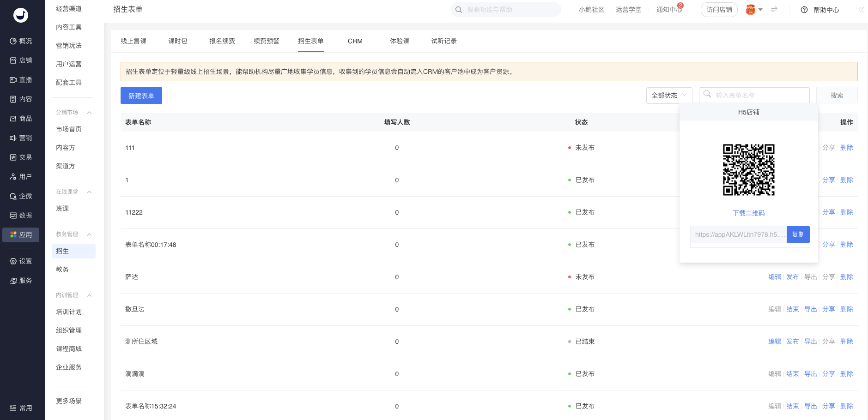This screenshot has height=420, width=868.
Task: Click the 新建表单 button
Action: [141, 96]
